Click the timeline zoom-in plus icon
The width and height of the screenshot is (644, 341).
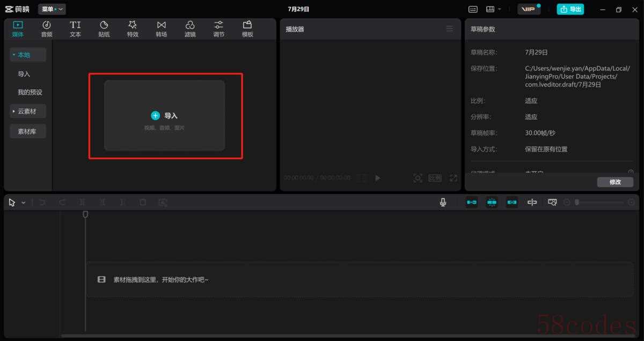(x=631, y=202)
